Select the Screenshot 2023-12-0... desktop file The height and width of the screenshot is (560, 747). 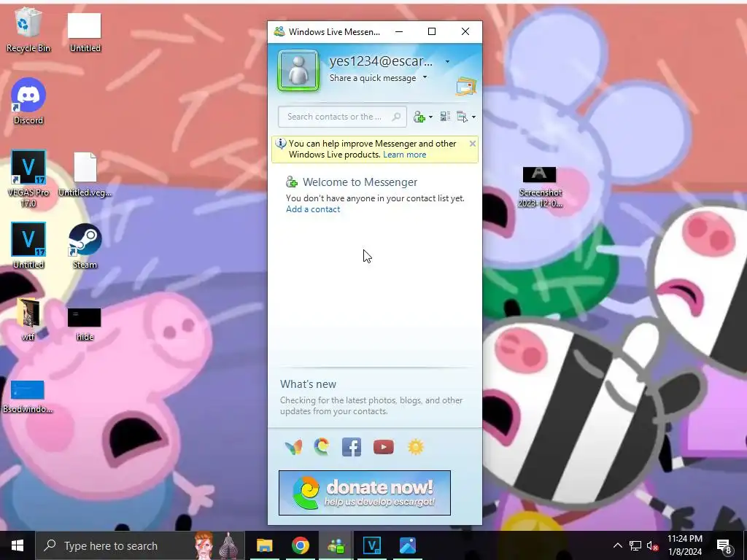coord(540,187)
